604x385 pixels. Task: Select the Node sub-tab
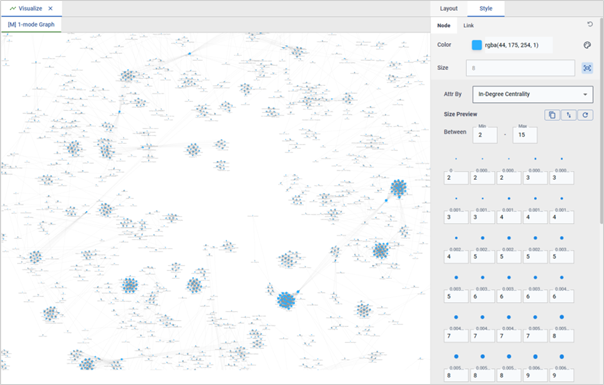click(x=443, y=25)
